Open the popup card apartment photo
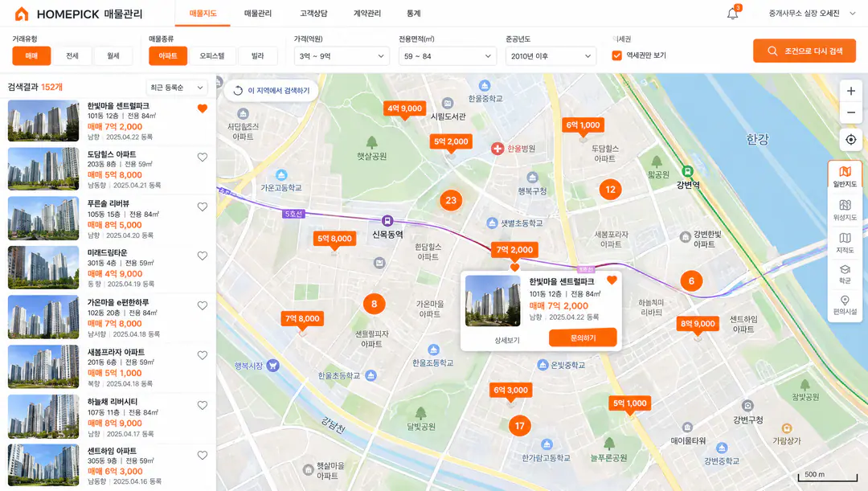Image resolution: width=868 pixels, height=491 pixels. pos(493,301)
